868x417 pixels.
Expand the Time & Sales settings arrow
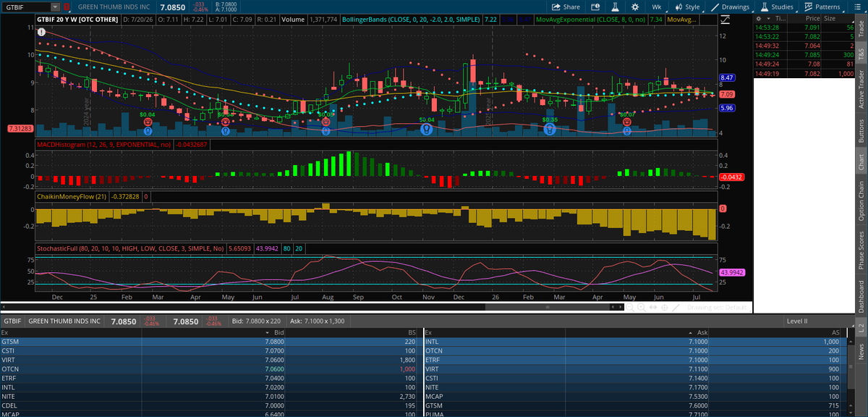click(x=767, y=19)
